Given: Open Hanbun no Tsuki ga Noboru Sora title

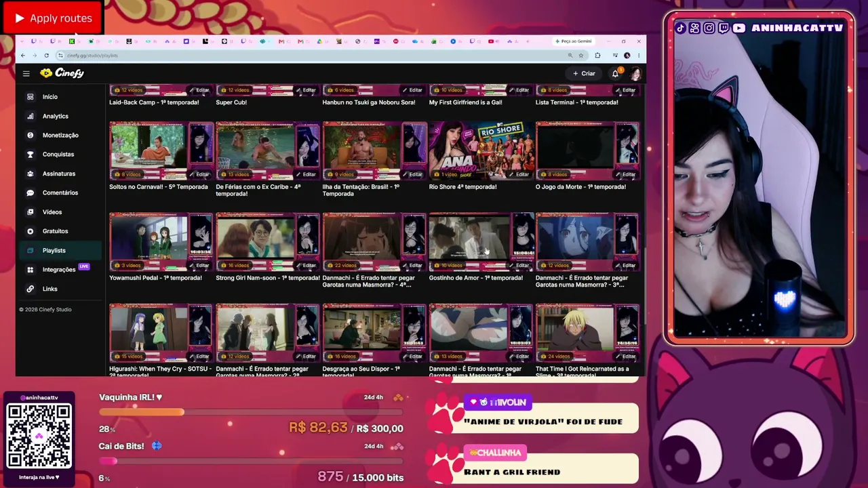Looking at the screenshot, I should point(369,102).
